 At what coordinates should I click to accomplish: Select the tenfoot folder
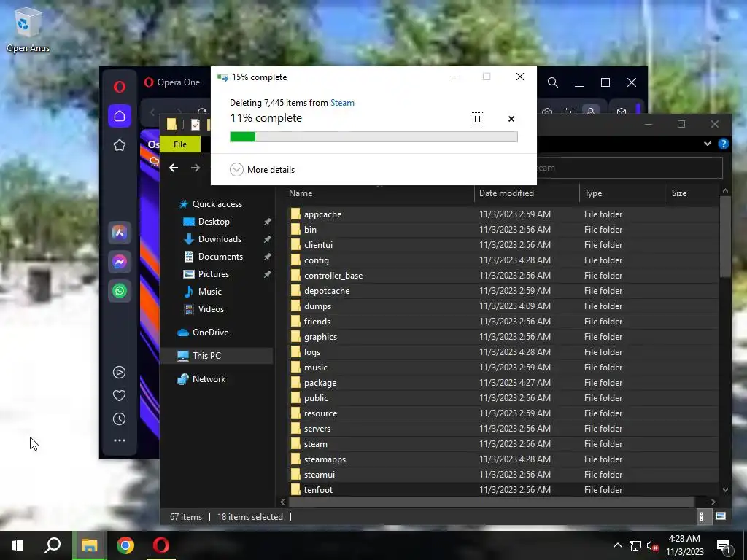pyautogui.click(x=503, y=489)
